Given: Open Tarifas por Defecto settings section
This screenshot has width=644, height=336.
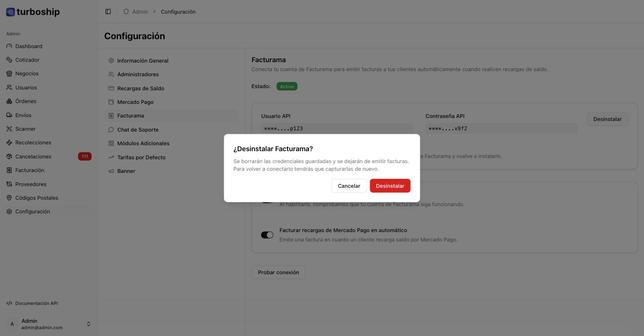Looking at the screenshot, I should coord(171,157).
